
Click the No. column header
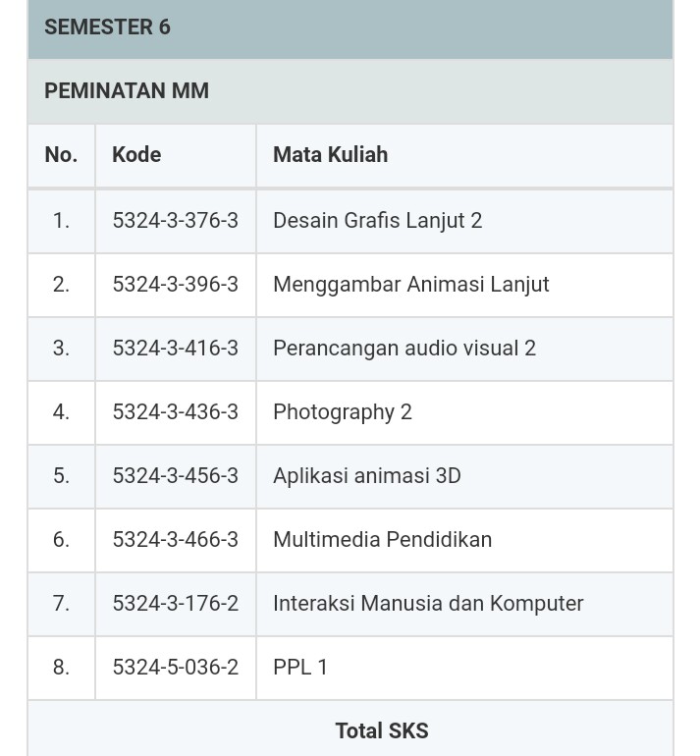tap(61, 155)
